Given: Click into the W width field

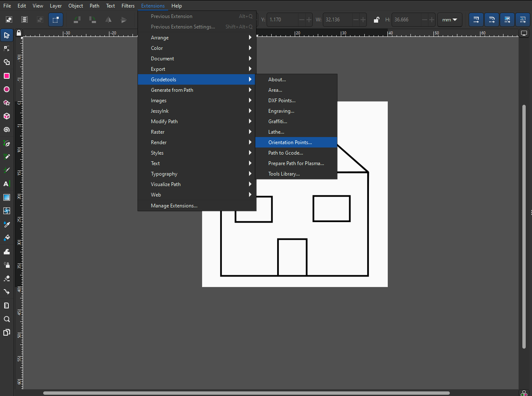Looking at the screenshot, I should pyautogui.click(x=338, y=20).
